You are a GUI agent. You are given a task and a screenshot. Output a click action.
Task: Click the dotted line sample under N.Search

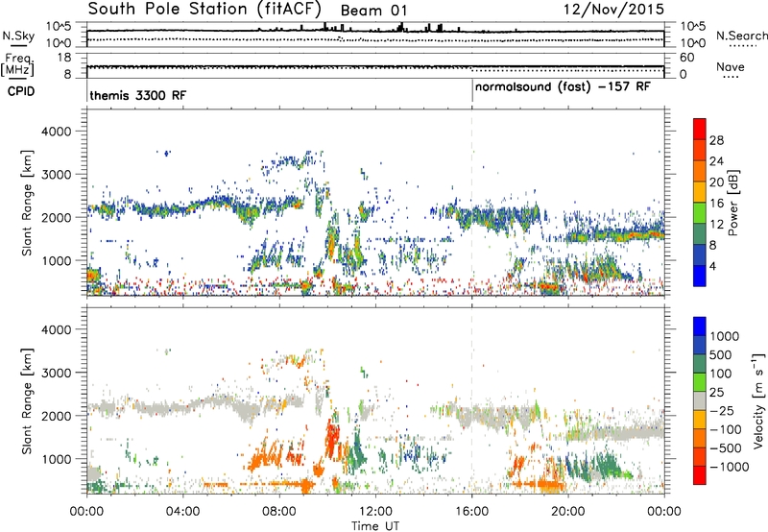(x=742, y=46)
